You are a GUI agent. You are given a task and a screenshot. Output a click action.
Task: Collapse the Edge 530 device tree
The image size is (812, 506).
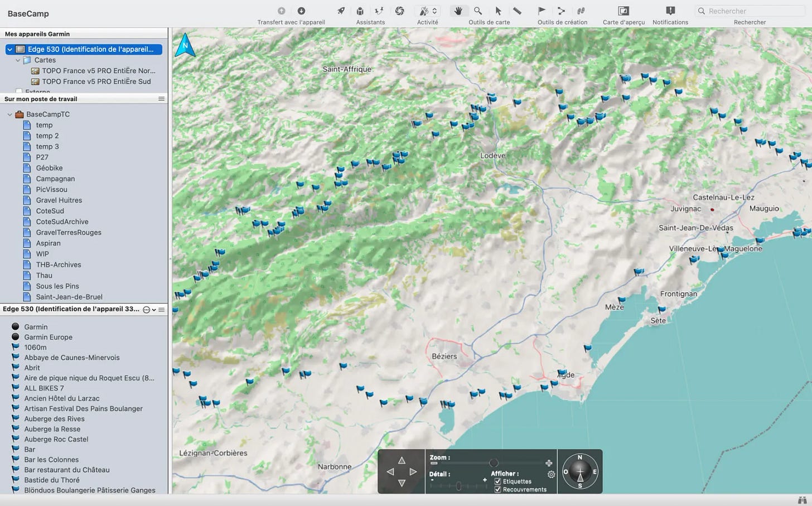tap(9, 50)
